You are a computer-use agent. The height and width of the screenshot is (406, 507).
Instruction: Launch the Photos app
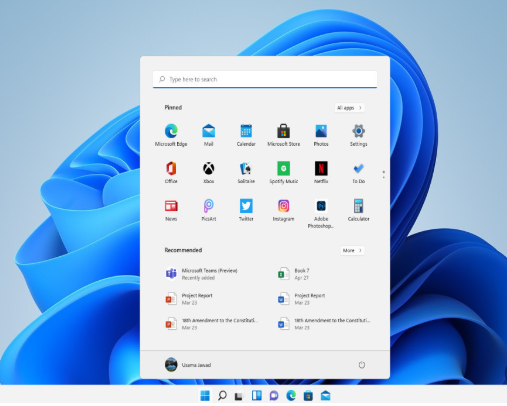(321, 135)
